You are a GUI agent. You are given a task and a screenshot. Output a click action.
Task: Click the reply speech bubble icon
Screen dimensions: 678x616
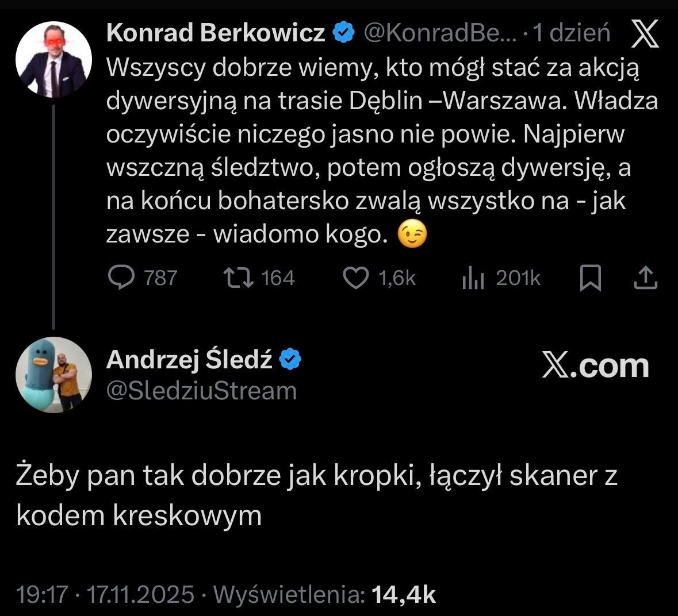(x=121, y=278)
